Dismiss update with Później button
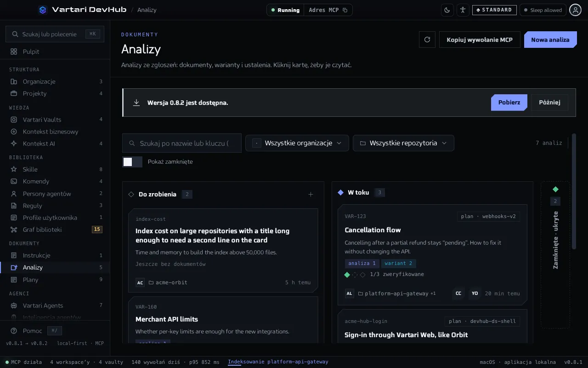Screen dimensions: 588x368 coord(549,102)
